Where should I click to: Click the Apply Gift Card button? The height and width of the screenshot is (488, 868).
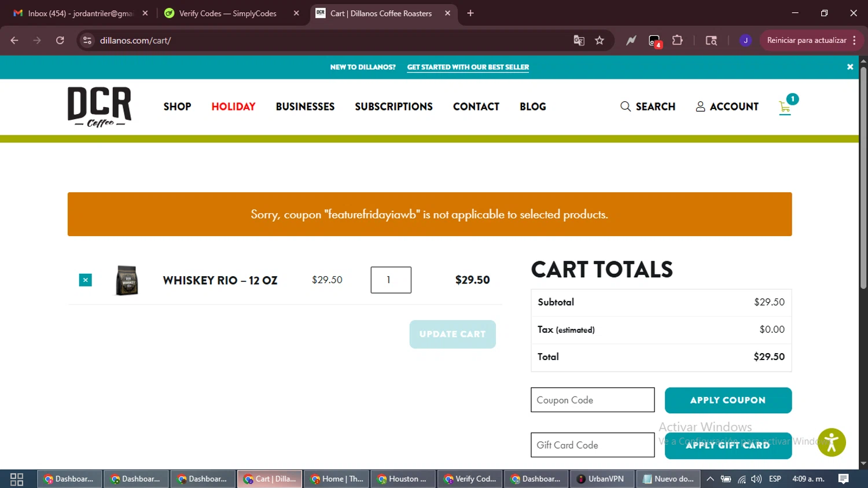728,446
